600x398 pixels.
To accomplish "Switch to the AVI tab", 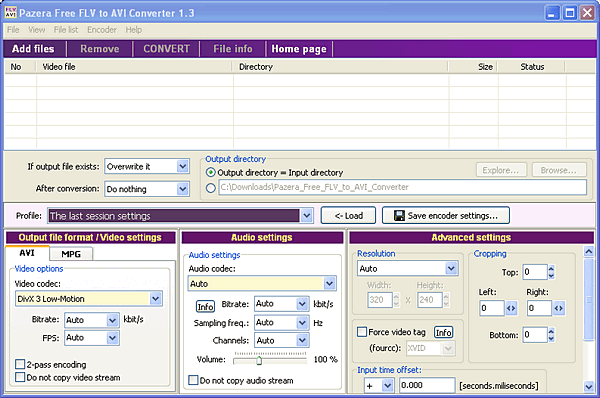I will click(x=27, y=253).
